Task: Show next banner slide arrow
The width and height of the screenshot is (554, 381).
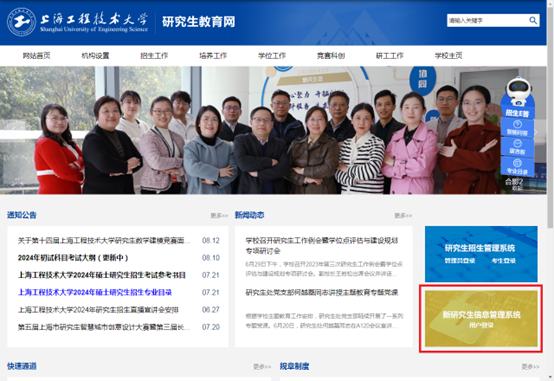Action: (536, 131)
